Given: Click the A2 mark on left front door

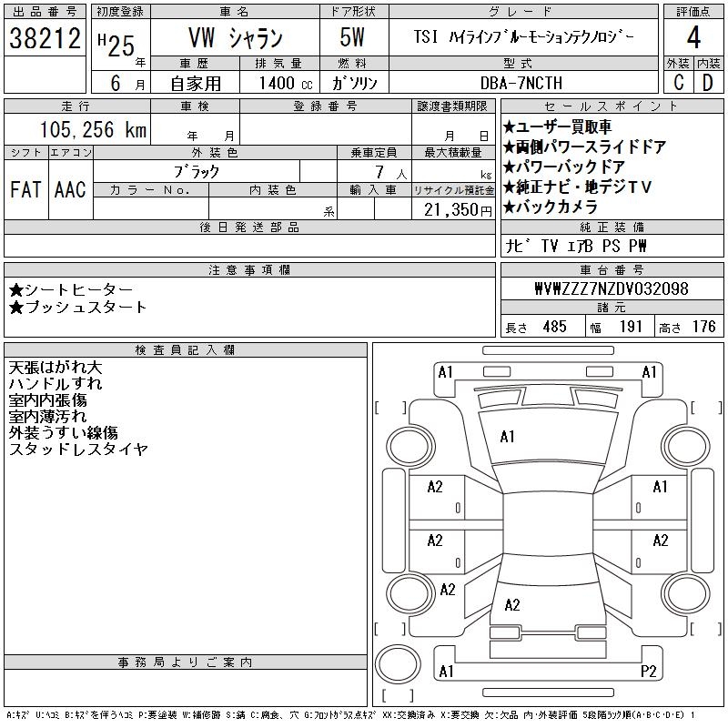Looking at the screenshot, I should 435,487.
